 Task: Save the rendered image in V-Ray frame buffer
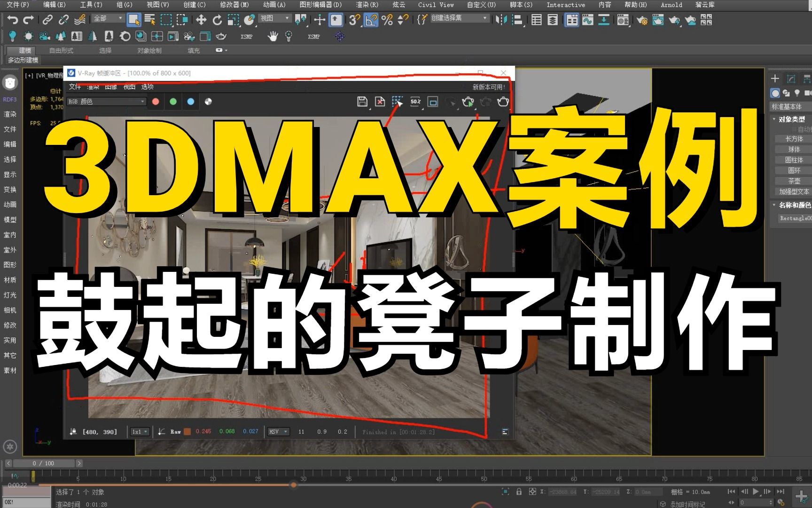[x=362, y=102]
